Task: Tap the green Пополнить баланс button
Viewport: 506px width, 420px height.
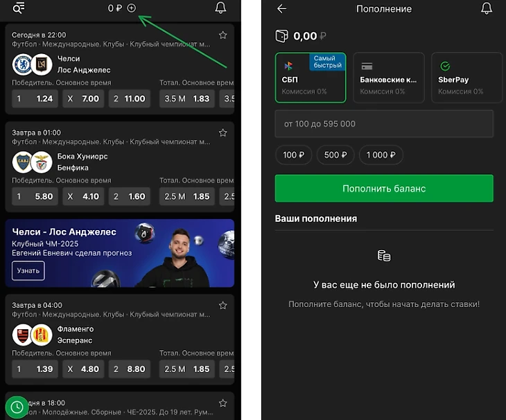Action: 384,189
